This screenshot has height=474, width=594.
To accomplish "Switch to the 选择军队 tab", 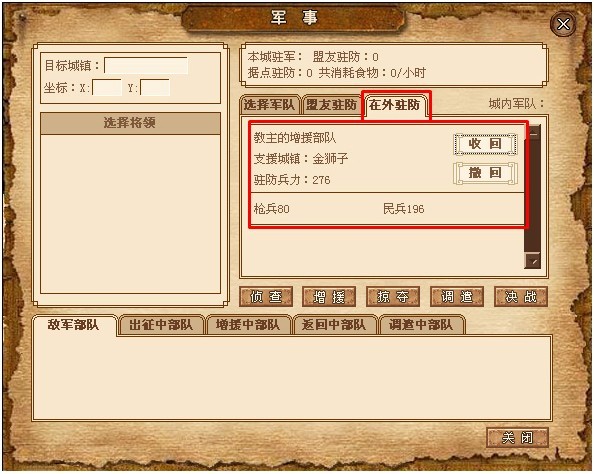I will click(269, 105).
